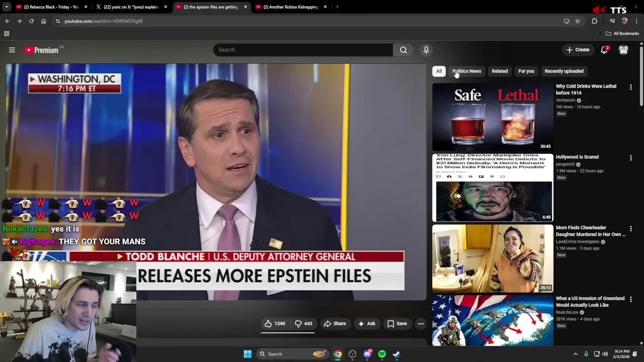Open media controls icon in toolbar

coord(612,21)
